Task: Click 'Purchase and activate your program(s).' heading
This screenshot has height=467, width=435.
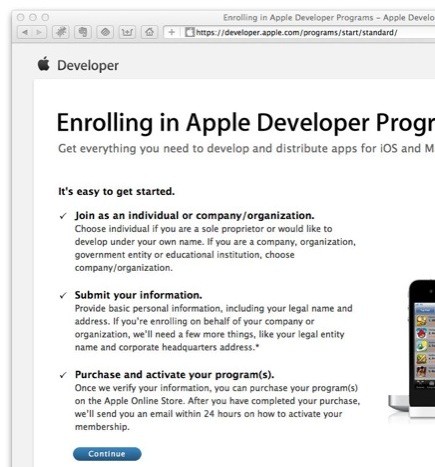Action: click(174, 375)
